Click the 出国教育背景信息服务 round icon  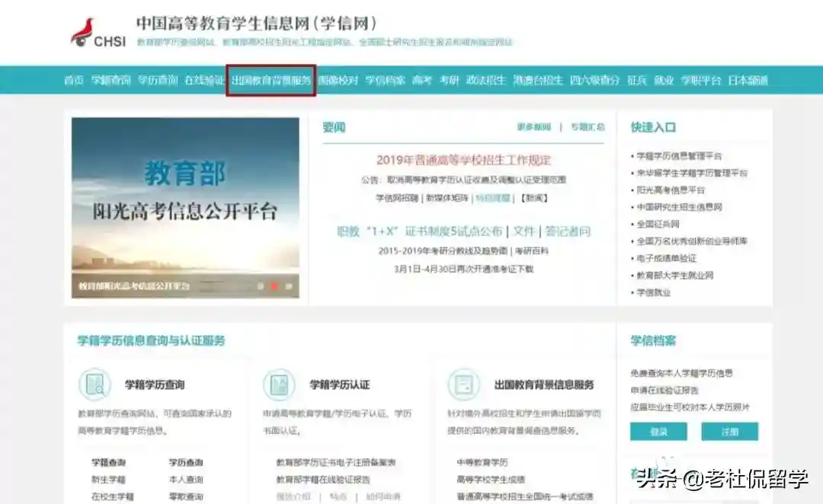click(463, 384)
